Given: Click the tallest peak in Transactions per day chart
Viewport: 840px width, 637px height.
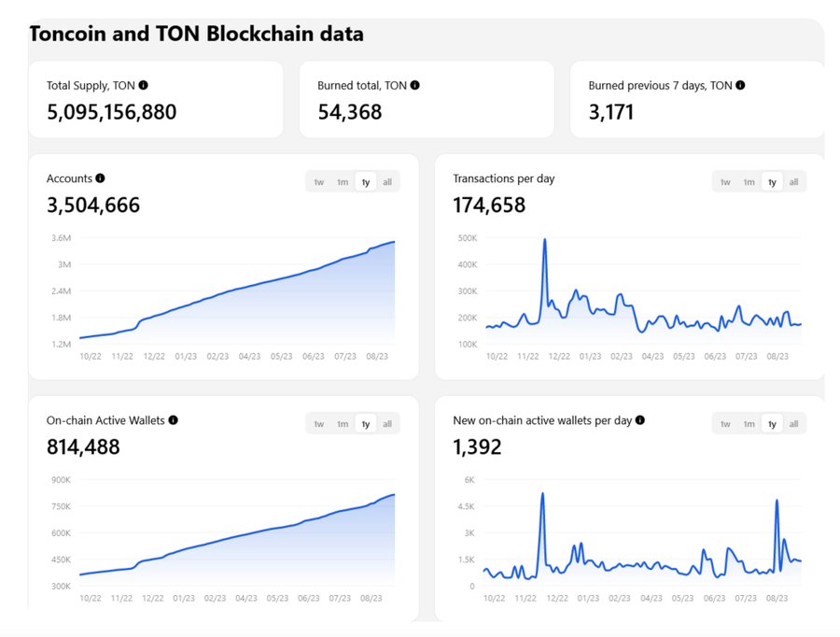Looking at the screenshot, I should [x=545, y=240].
